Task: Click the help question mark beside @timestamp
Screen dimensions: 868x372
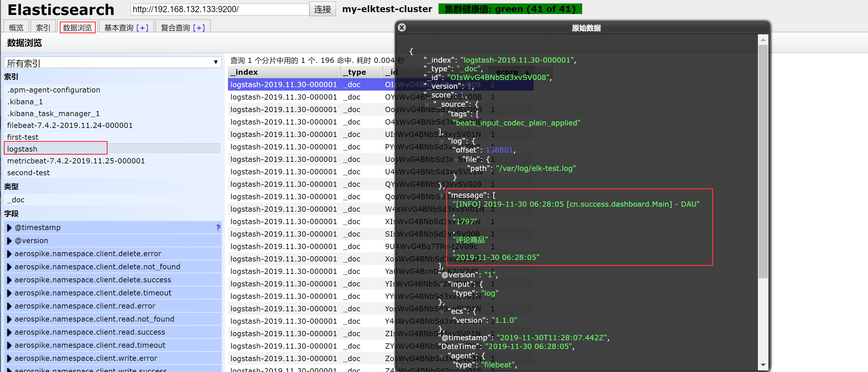Action: (x=218, y=228)
